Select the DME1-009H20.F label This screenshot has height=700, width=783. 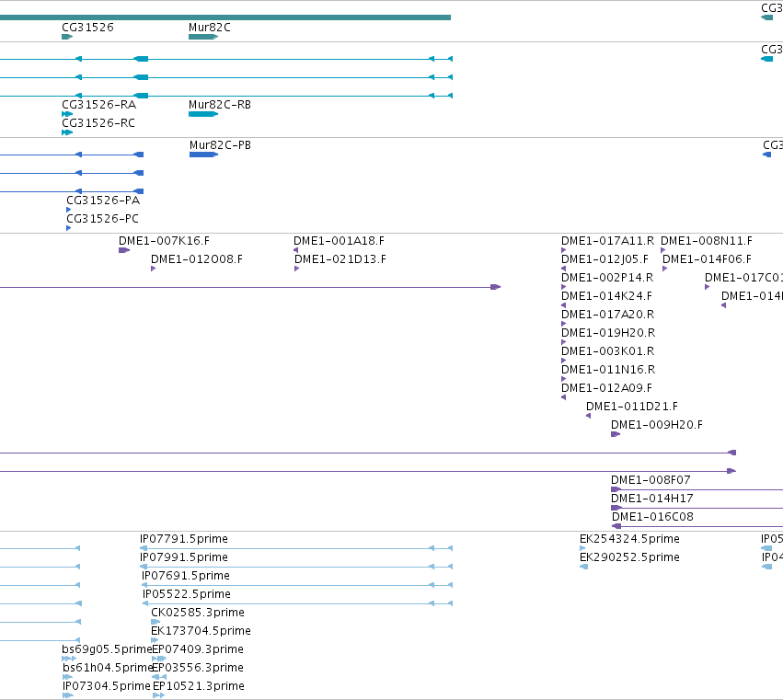pyautogui.click(x=657, y=426)
